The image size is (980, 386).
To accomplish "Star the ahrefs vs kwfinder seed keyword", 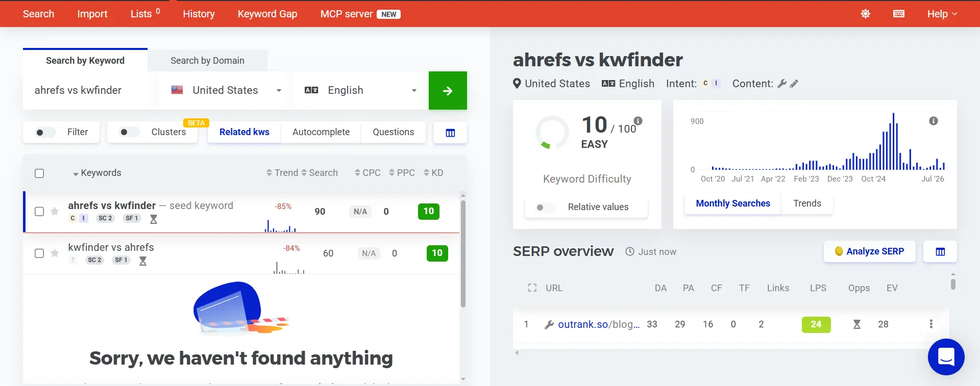I will [55, 211].
